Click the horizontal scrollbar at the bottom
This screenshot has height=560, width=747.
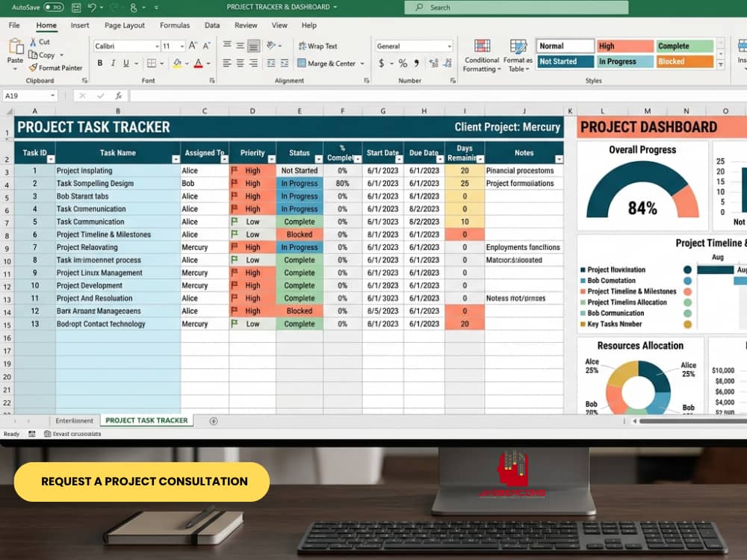click(x=693, y=421)
